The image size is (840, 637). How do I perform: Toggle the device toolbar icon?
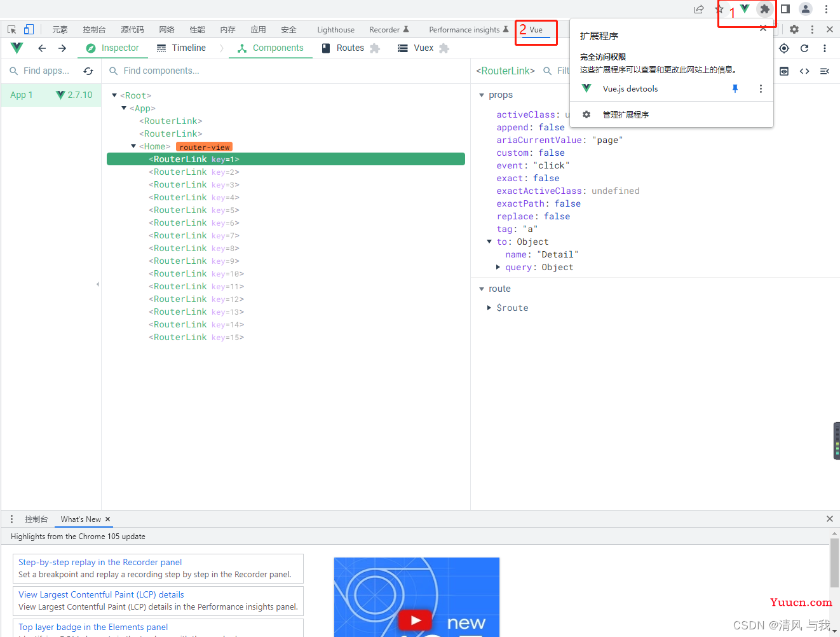[x=29, y=29]
